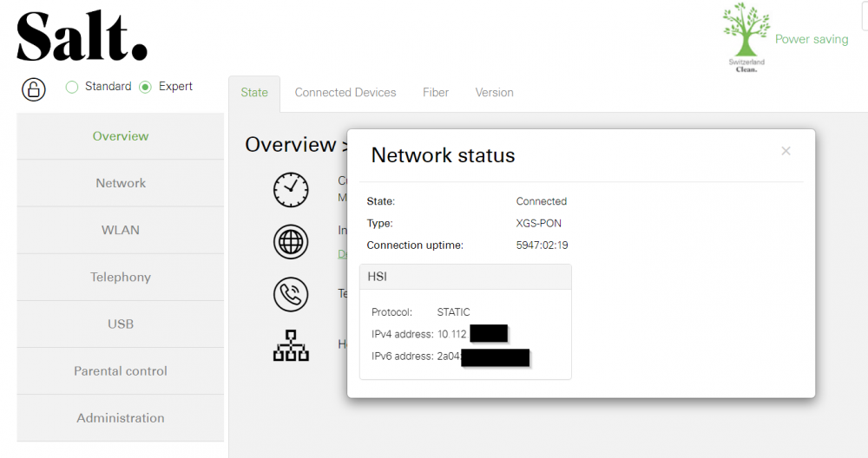The image size is (868, 458).
Task: Click the home network topology icon
Action: click(x=291, y=346)
